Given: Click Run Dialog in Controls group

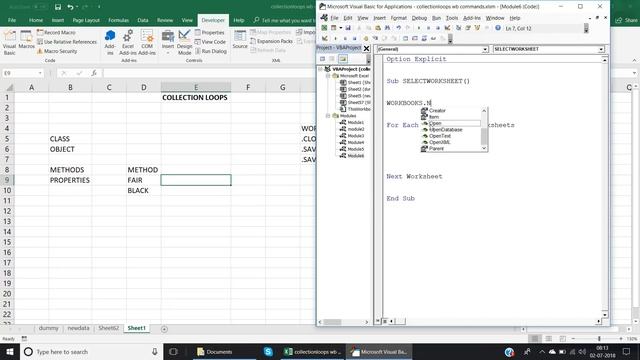Looking at the screenshot, I should pos(211,51).
